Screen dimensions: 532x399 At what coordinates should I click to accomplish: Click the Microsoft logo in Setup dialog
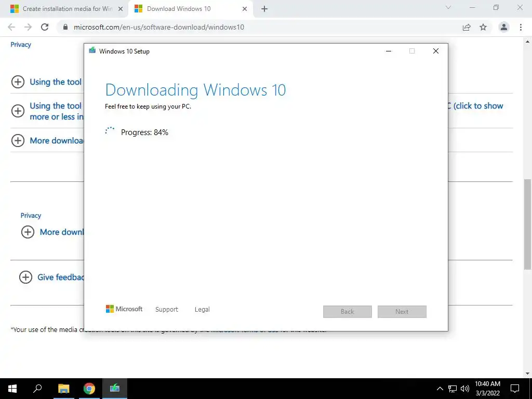point(124,309)
